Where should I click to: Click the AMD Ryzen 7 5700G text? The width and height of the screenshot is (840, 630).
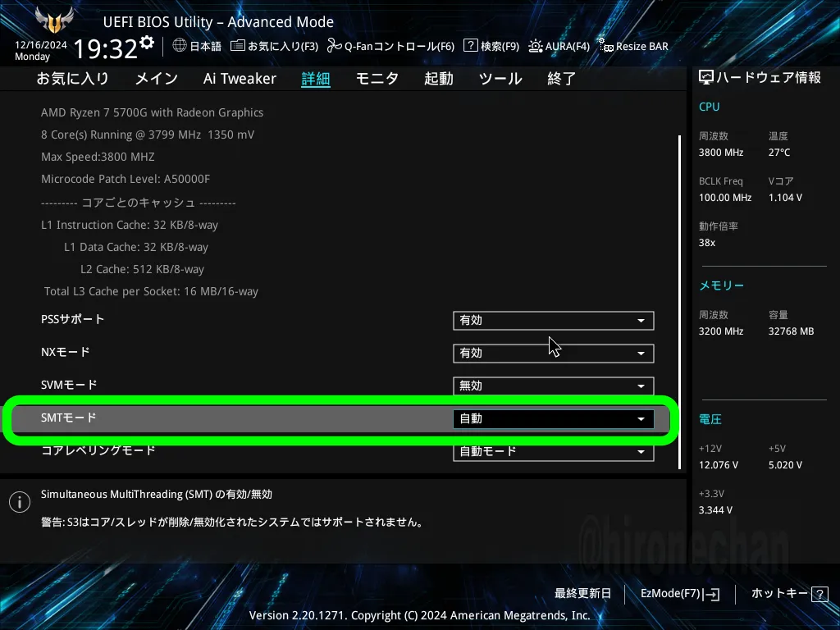(152, 112)
